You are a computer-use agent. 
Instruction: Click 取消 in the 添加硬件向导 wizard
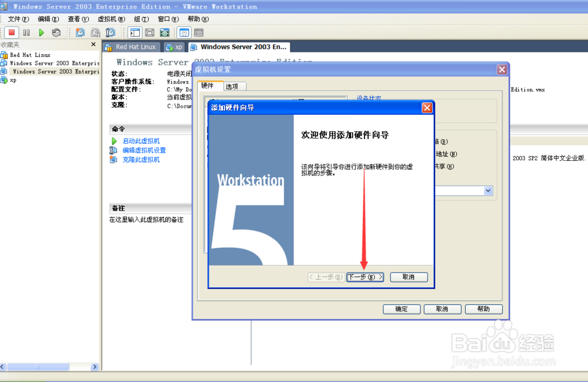[409, 277]
